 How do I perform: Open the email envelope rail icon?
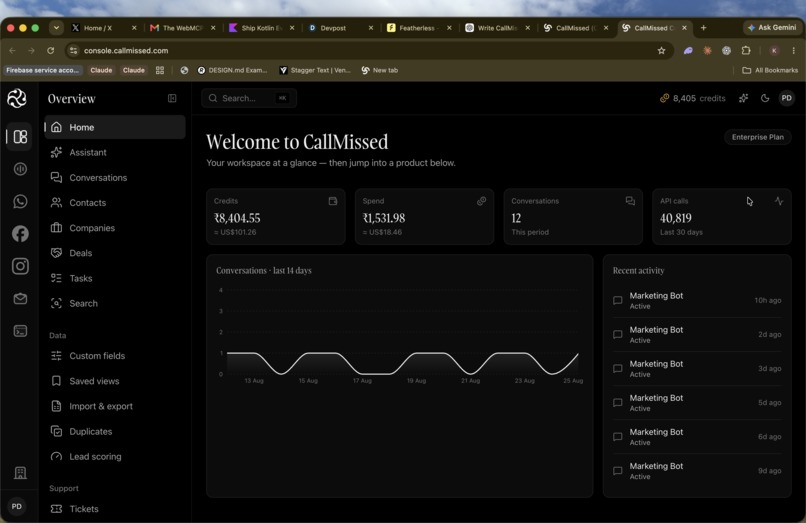20,299
